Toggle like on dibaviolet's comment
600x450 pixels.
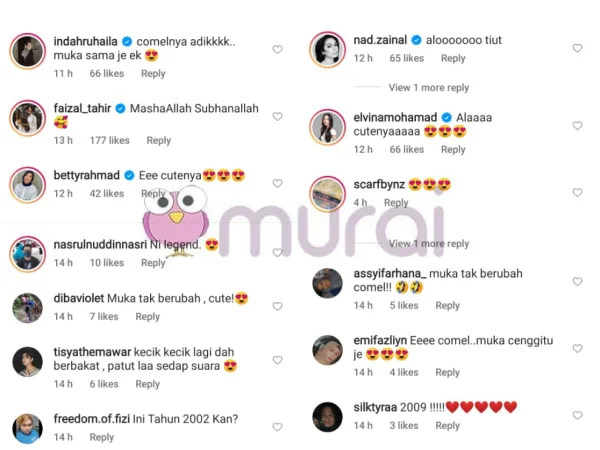277,306
